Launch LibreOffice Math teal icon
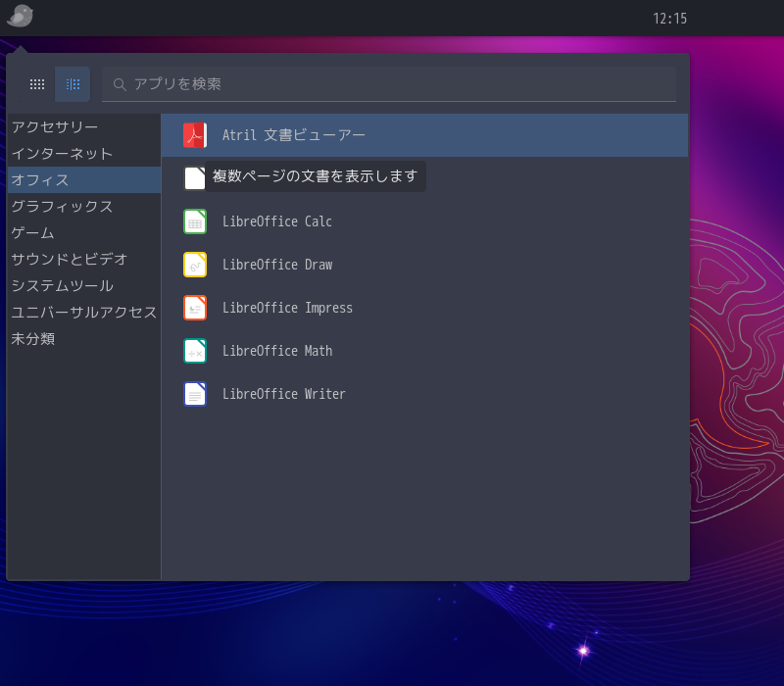Viewport: 784px width, 686px height. pos(195,351)
